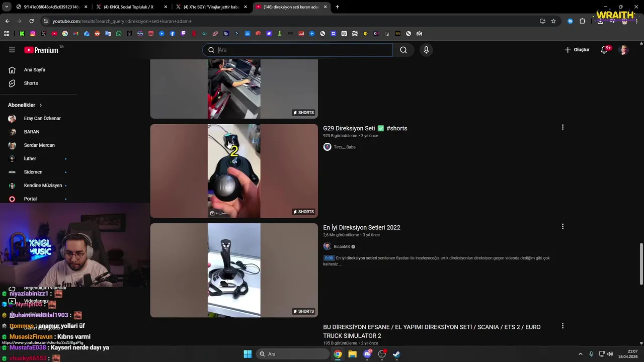This screenshot has width=644, height=362.
Task: Open the Facebook bookmark icon
Action: (172, 34)
